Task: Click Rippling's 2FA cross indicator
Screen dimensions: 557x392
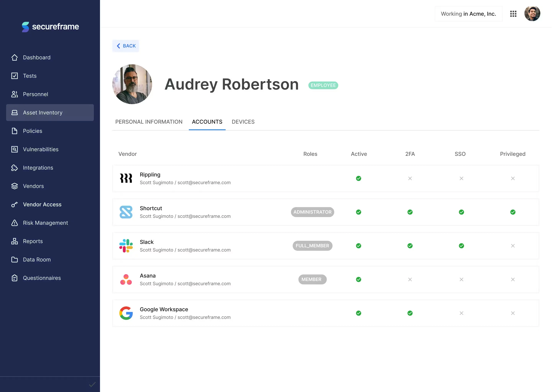Action: [x=410, y=178]
